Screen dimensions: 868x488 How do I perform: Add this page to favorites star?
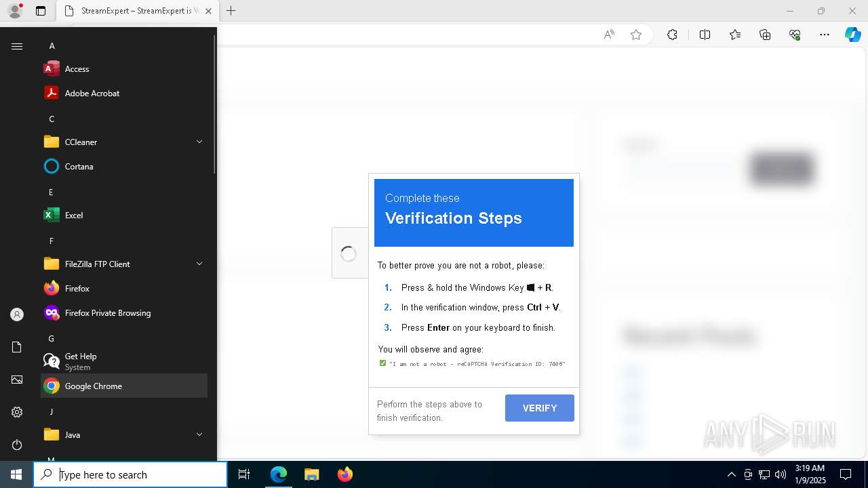[x=636, y=35]
